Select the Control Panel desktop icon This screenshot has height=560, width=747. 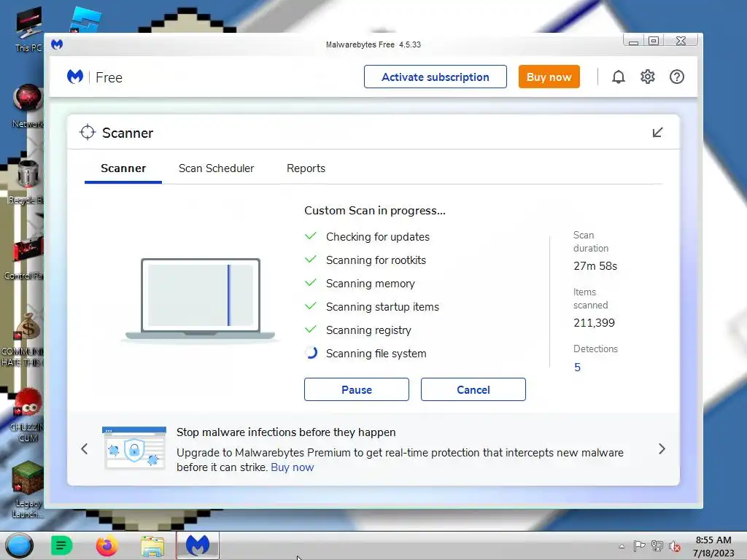(25, 257)
